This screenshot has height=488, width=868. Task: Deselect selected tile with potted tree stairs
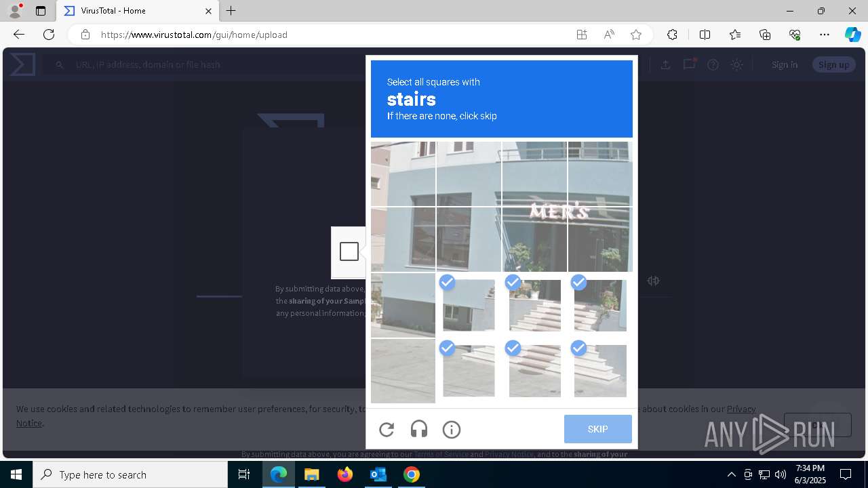point(600,305)
